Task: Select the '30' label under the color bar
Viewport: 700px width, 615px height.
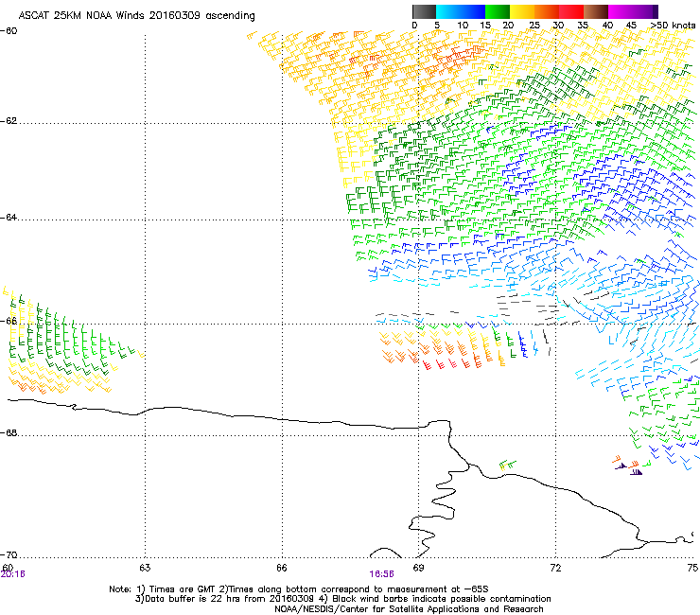Action: tap(558, 26)
